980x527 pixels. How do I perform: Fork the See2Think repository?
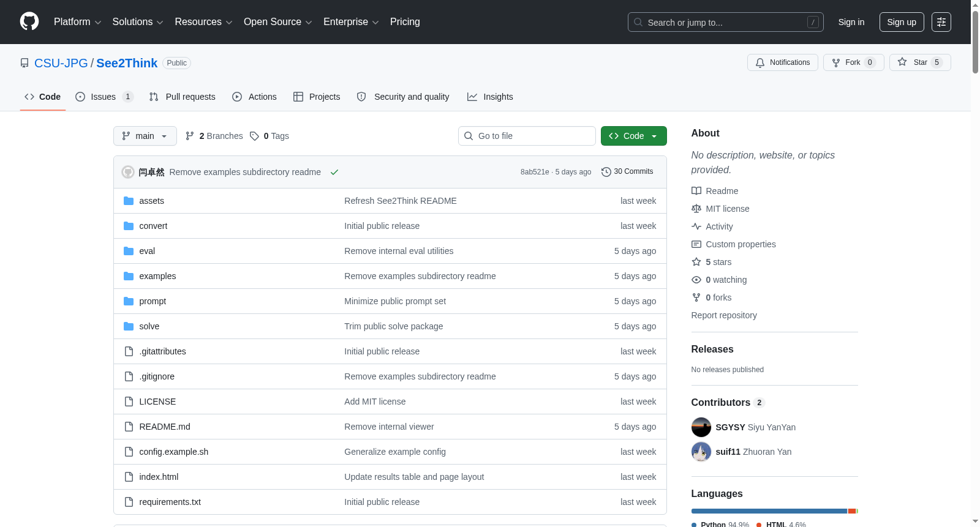[x=854, y=62]
